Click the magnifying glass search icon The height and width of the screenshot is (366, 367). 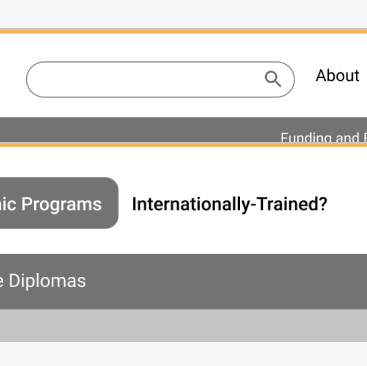[x=273, y=79]
